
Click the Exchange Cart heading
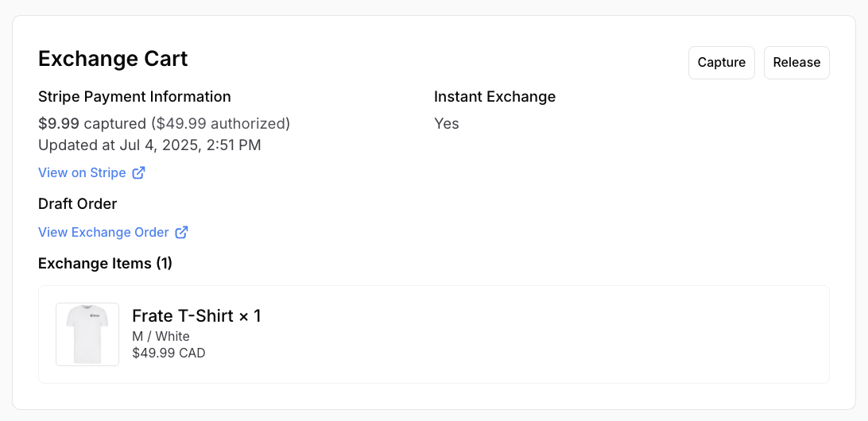pyautogui.click(x=113, y=59)
